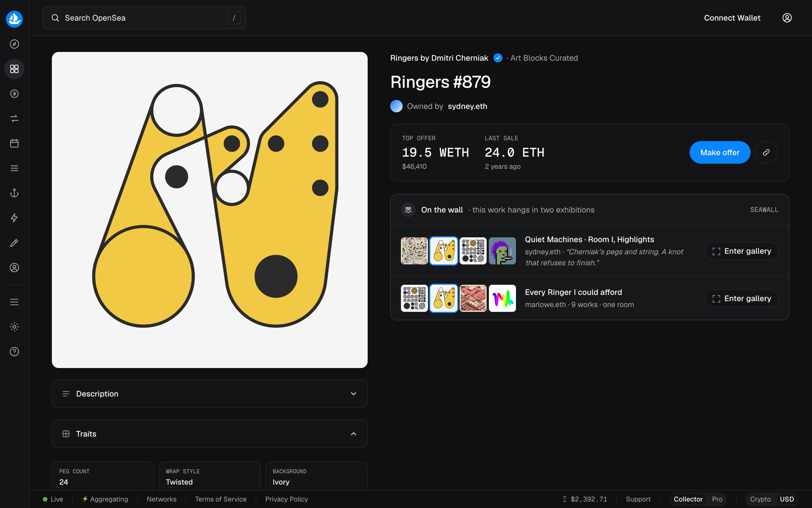Screen dimensions: 812x508
Task: Click the Search OpenSea field
Action: pyautogui.click(x=144, y=18)
